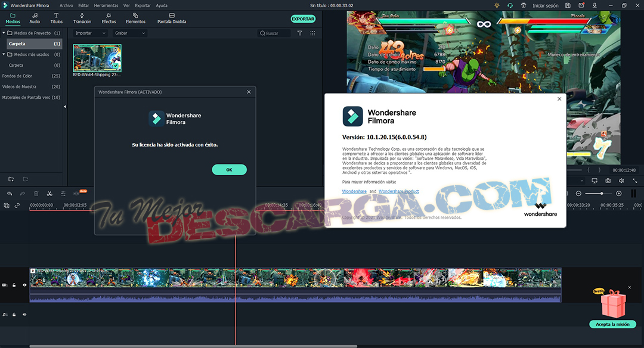Viewport: 644px width, 348px height.
Task: Mute the audio track speaker icon
Action: click(24, 315)
